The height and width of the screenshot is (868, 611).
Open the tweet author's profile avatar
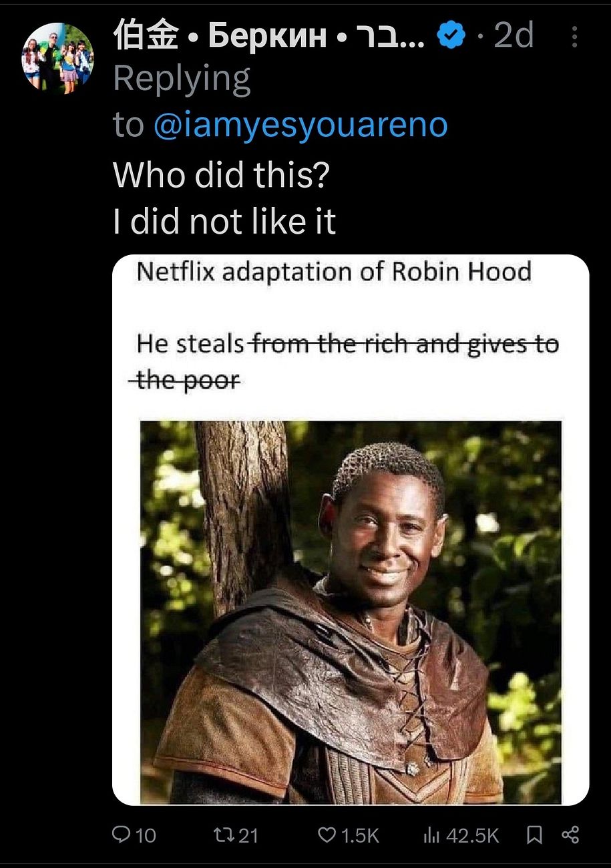(57, 58)
